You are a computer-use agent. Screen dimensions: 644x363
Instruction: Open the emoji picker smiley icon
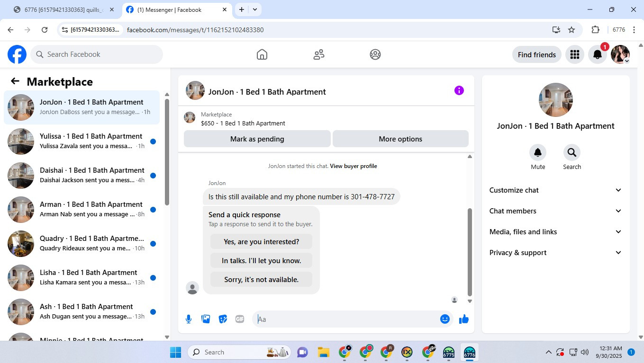444,319
